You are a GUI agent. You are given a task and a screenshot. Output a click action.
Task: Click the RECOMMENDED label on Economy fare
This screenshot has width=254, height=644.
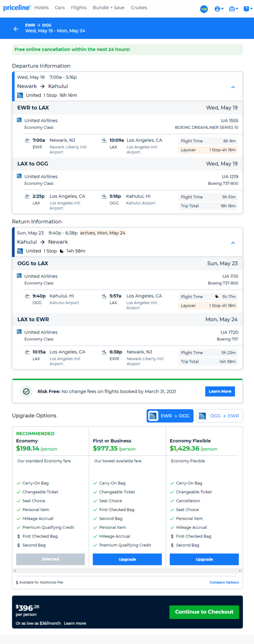[35, 433]
